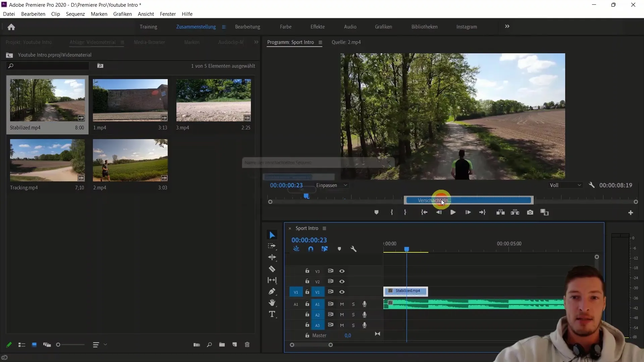644x362 pixels.
Task: Open the Datei menu
Action: [9, 14]
